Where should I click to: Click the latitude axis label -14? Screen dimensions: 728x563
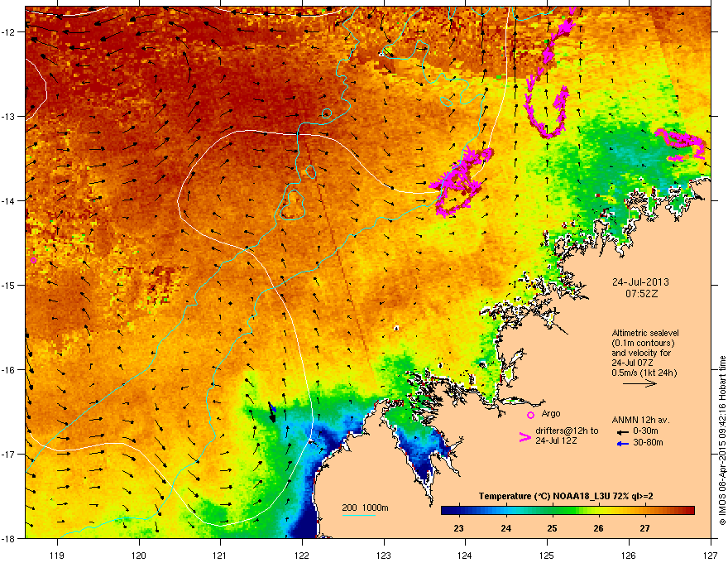pos(8,200)
